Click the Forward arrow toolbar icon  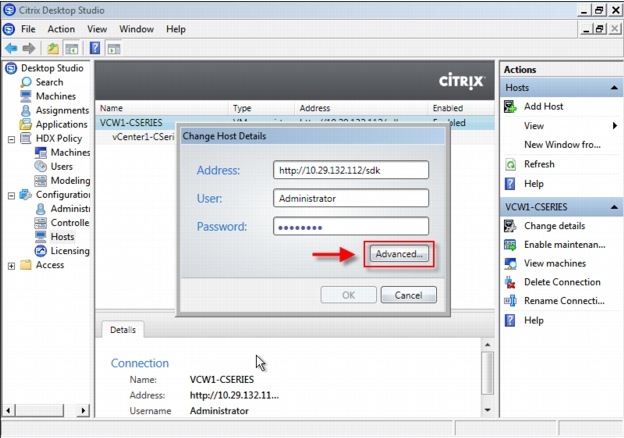(x=29, y=49)
